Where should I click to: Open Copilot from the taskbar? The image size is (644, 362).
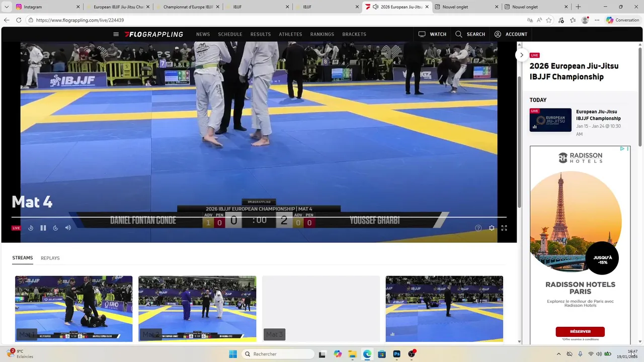pyautogui.click(x=338, y=354)
